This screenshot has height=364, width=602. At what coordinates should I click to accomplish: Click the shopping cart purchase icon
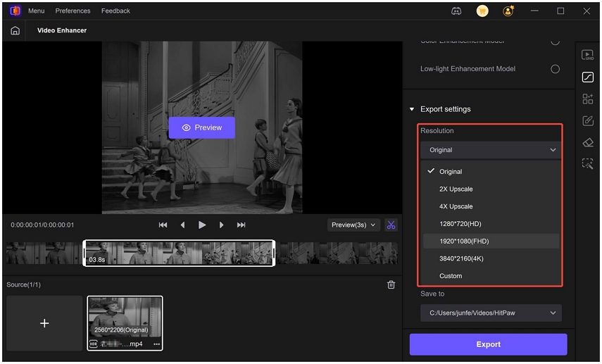(482, 11)
